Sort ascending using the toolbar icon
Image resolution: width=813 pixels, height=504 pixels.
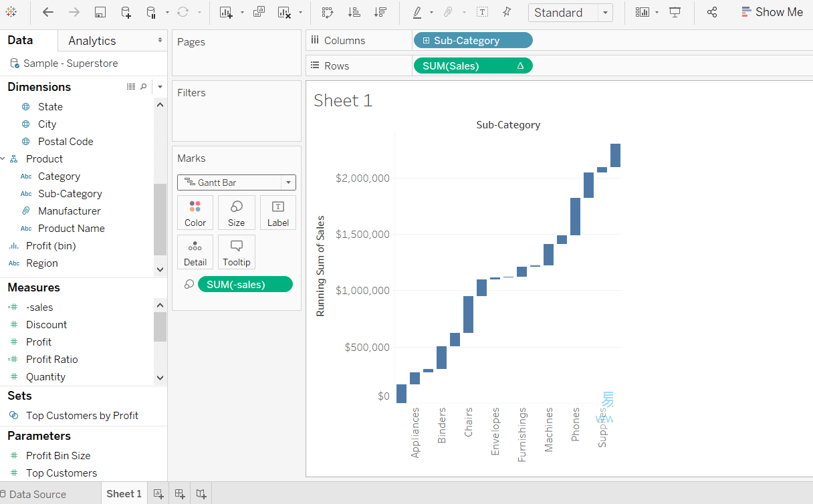354,12
